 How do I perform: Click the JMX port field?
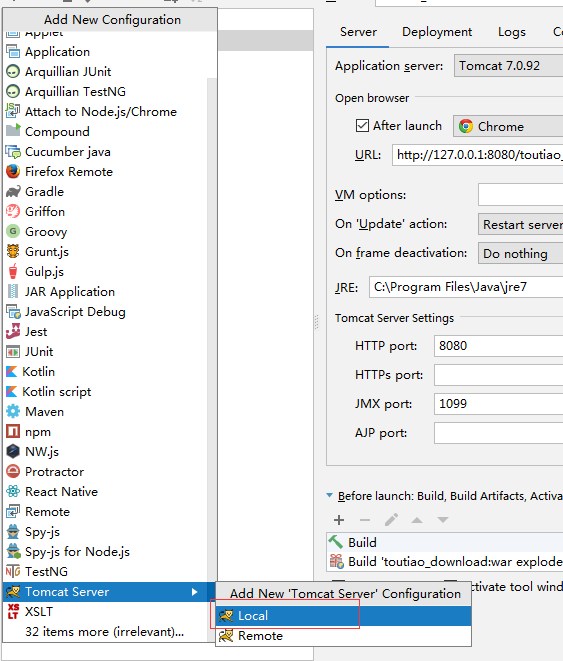click(499, 404)
